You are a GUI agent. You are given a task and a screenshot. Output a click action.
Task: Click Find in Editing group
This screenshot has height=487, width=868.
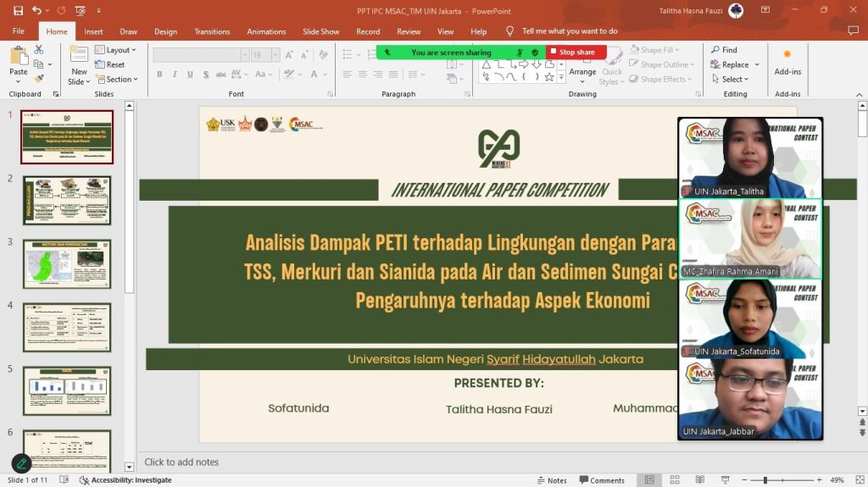click(x=724, y=50)
